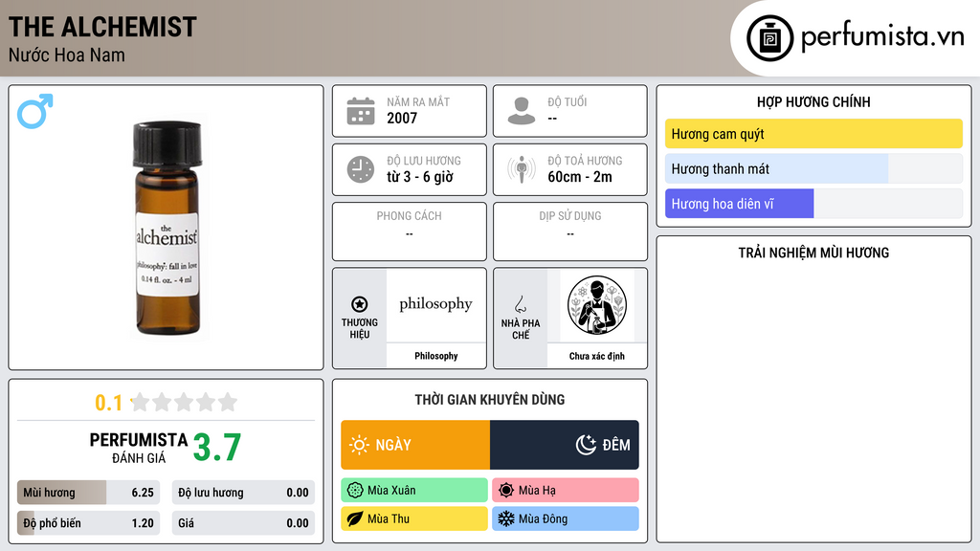Click the moon icon in the Đêm block
Viewport: 980px width, 551px height.
pos(586,445)
